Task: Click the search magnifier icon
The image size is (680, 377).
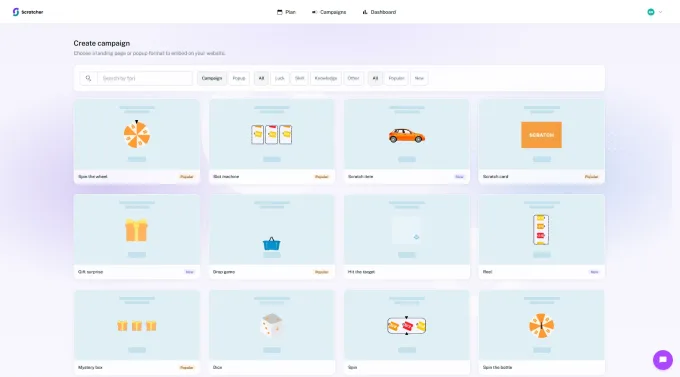Action: 88,79
